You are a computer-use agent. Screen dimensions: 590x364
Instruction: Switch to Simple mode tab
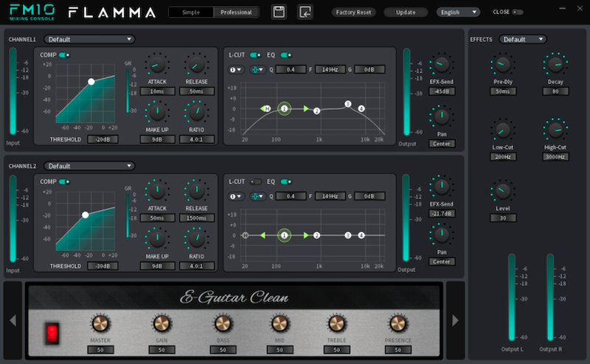[x=191, y=13]
